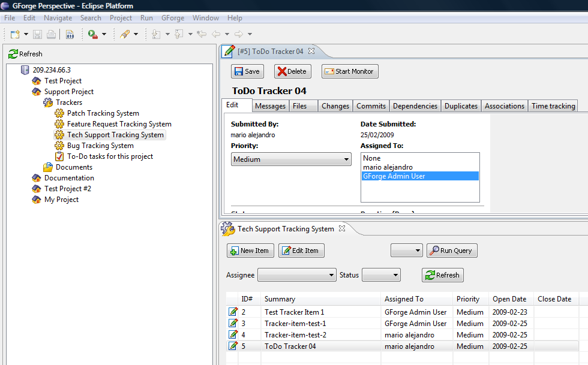The width and height of the screenshot is (588, 365).
Task: Switch to the Files tab
Action: (304, 106)
